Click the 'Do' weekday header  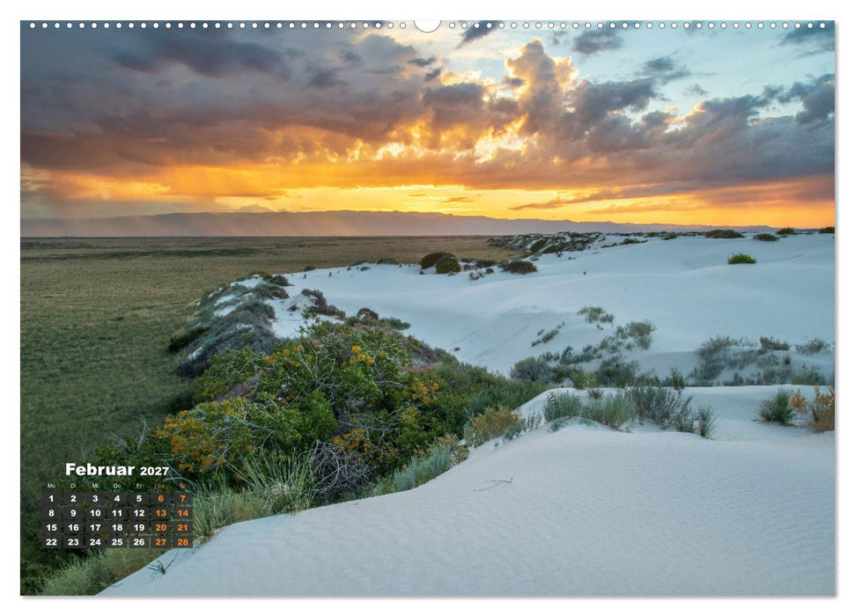point(117,486)
